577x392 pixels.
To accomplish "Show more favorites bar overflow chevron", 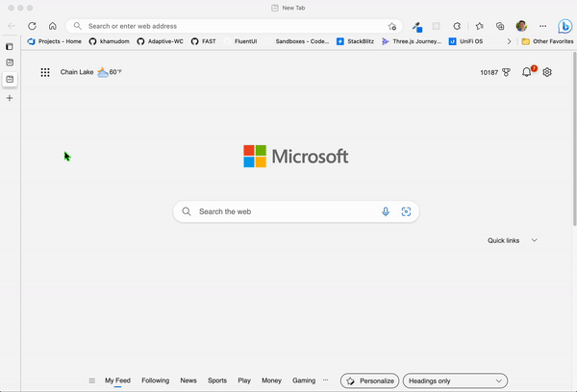I will pos(509,41).
